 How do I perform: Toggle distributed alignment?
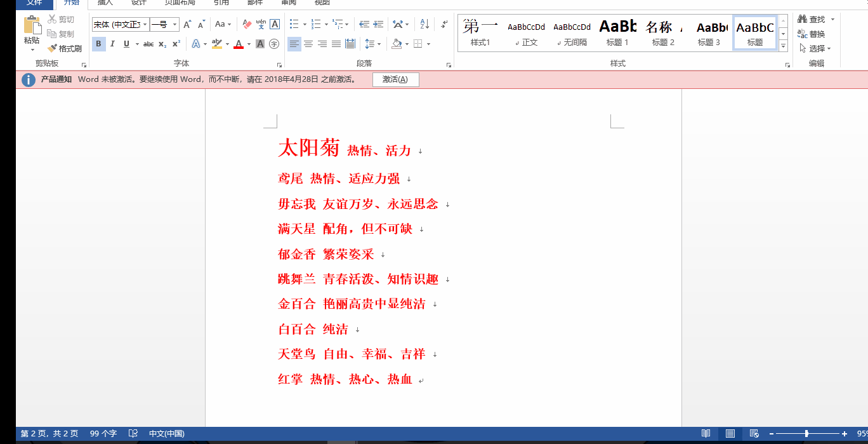pyautogui.click(x=350, y=44)
